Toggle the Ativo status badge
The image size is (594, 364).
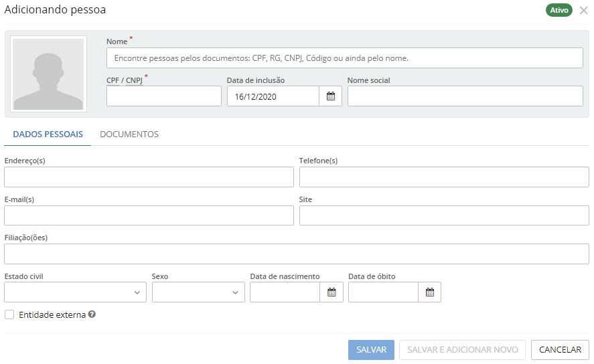[559, 10]
